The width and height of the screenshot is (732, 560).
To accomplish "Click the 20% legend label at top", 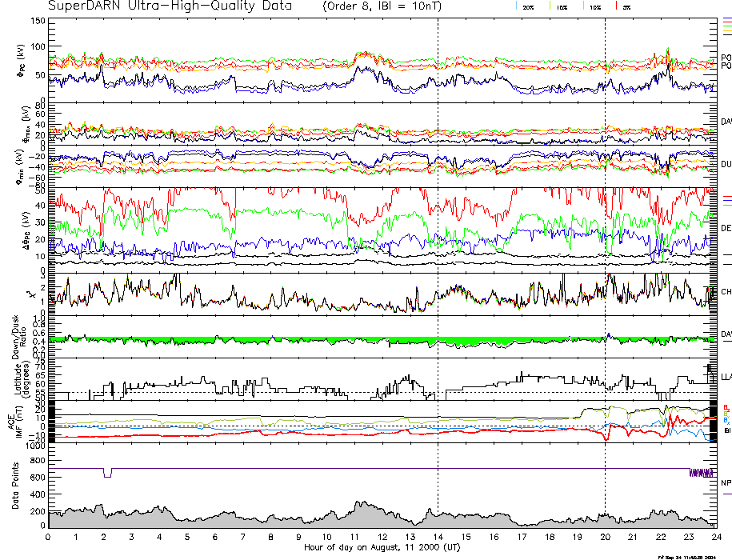I will coord(528,6).
